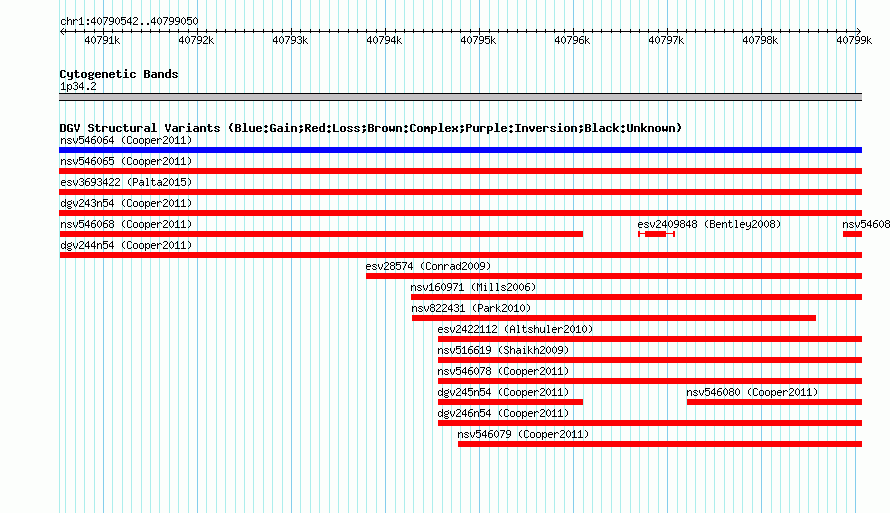Click the 40791k ruler label
The height and width of the screenshot is (513, 890).
[102, 40]
